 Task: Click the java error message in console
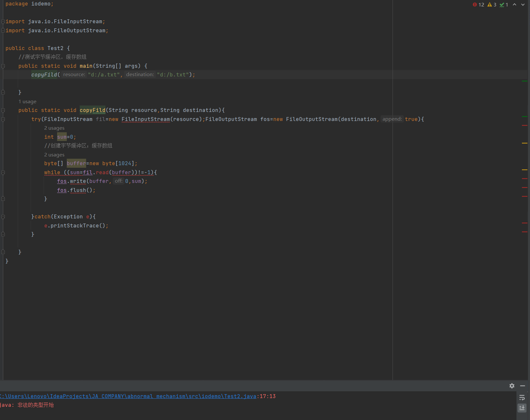click(x=27, y=405)
